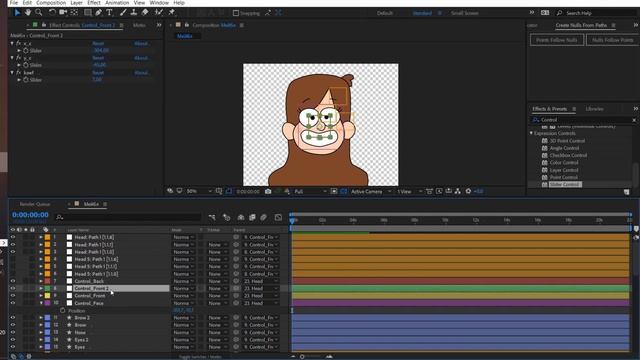Open the Composition menu
Image resolution: width=640 pixels, height=360 pixels.
coord(51,3)
